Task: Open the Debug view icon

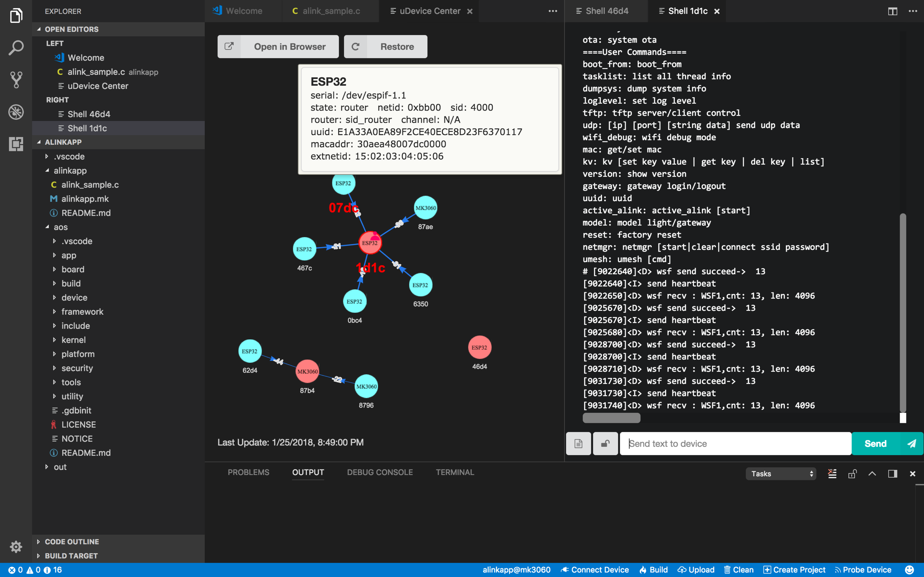Action: [16, 112]
